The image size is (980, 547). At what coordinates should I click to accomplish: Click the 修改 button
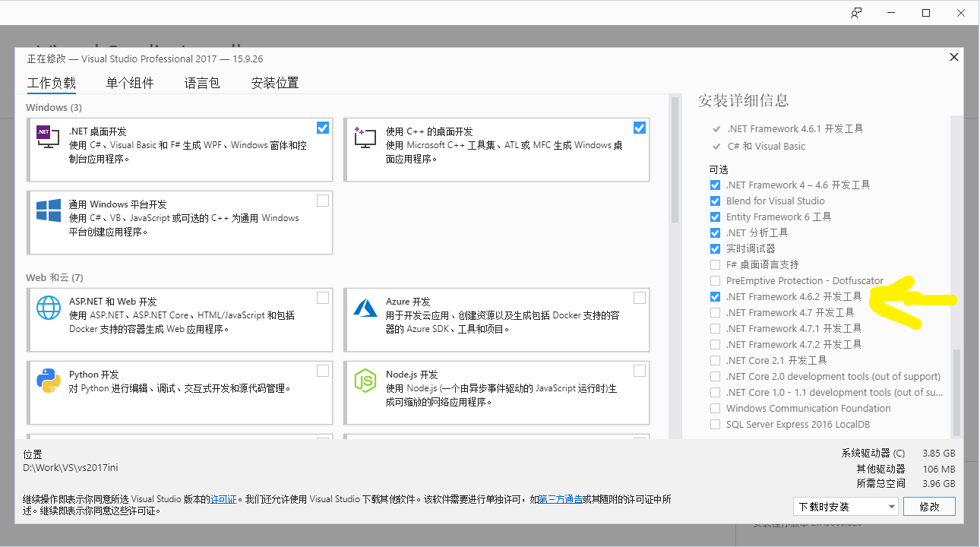[930, 507]
